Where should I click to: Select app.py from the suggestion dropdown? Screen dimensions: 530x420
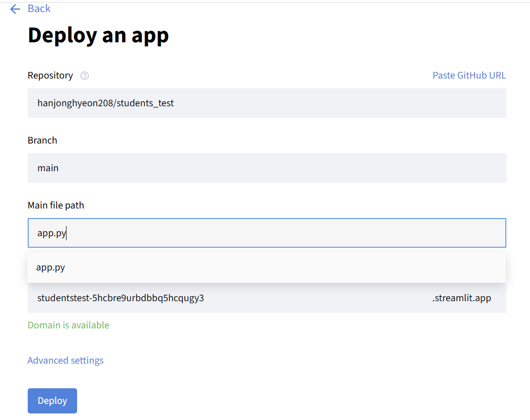pos(267,267)
